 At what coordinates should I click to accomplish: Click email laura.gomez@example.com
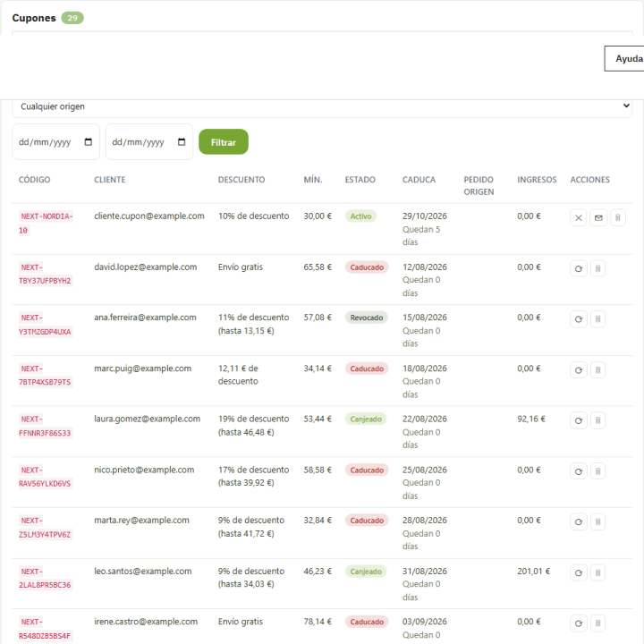147,419
